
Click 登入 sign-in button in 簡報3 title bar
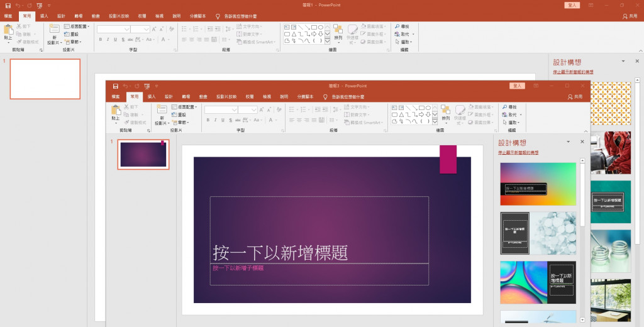coord(517,86)
